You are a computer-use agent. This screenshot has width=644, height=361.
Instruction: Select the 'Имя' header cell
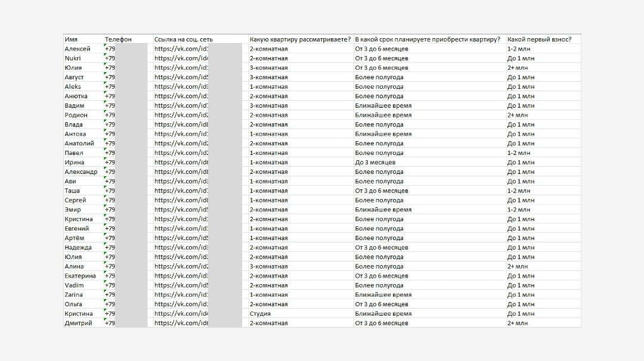click(x=83, y=39)
